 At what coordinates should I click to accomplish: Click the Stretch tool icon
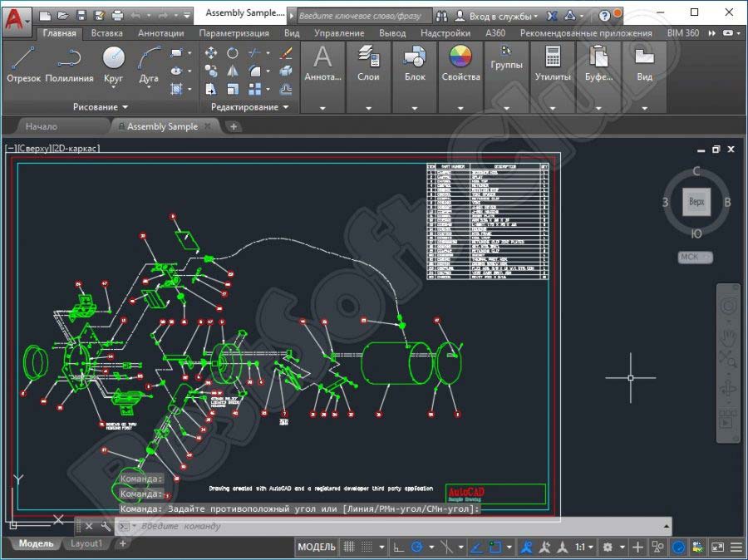(211, 89)
